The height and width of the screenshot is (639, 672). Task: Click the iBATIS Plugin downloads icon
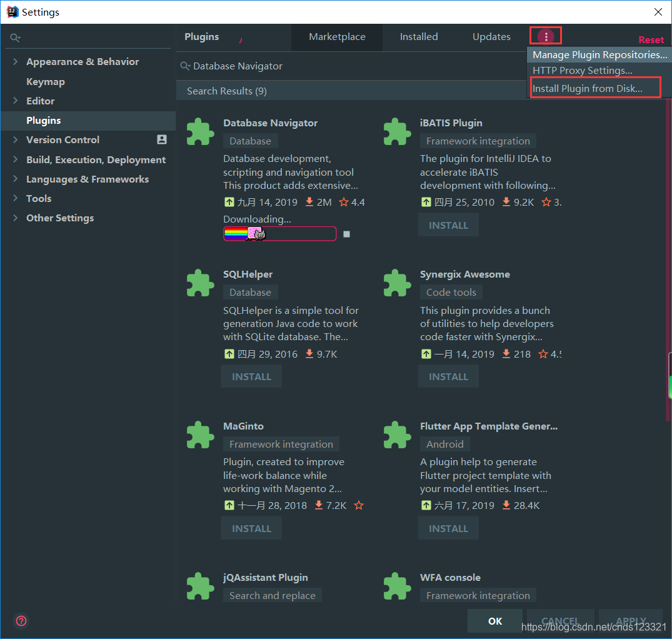pos(506,203)
